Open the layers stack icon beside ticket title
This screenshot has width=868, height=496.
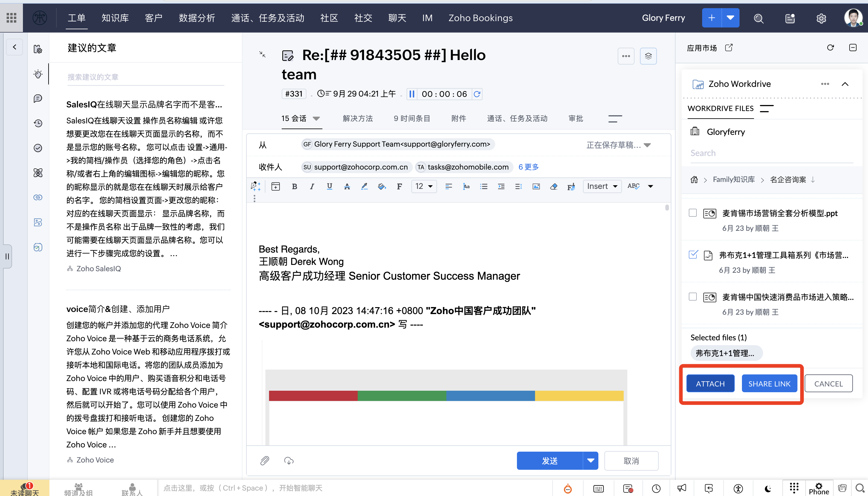[x=648, y=56]
